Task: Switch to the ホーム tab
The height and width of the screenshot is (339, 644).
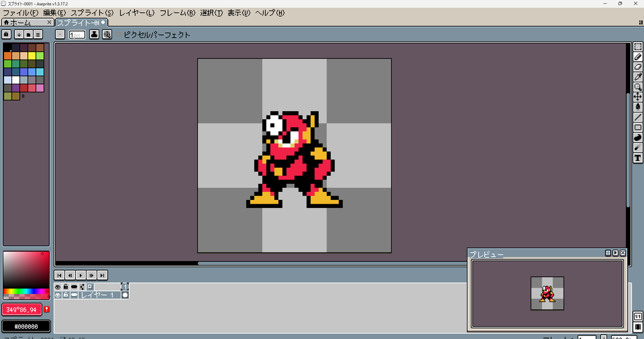Action: tap(24, 23)
